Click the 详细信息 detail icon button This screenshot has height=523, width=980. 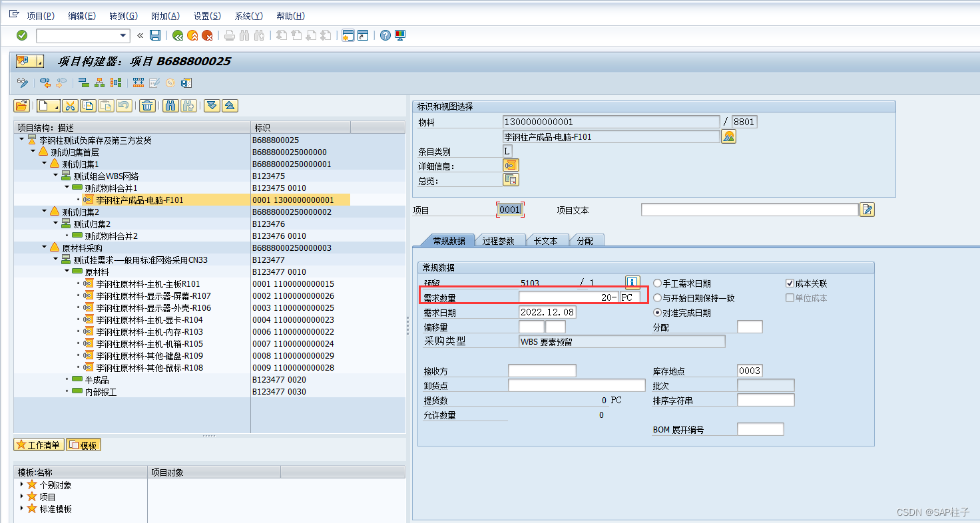click(x=511, y=165)
